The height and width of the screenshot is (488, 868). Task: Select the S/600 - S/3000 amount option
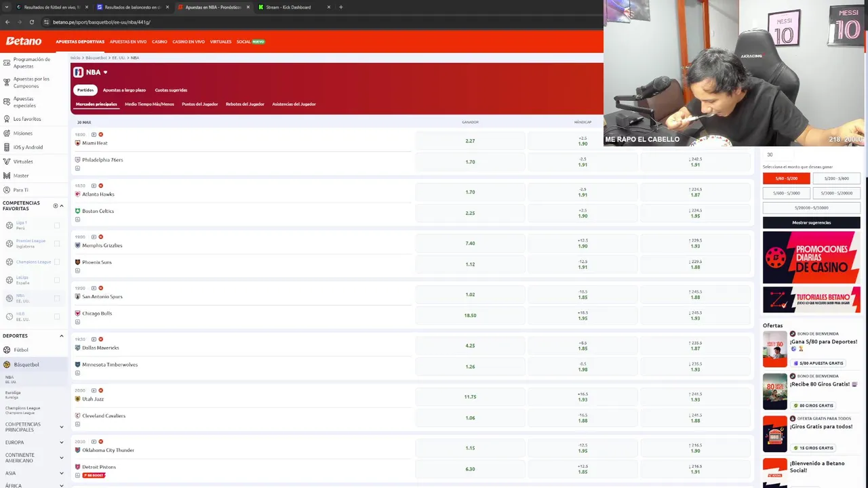[786, 193]
